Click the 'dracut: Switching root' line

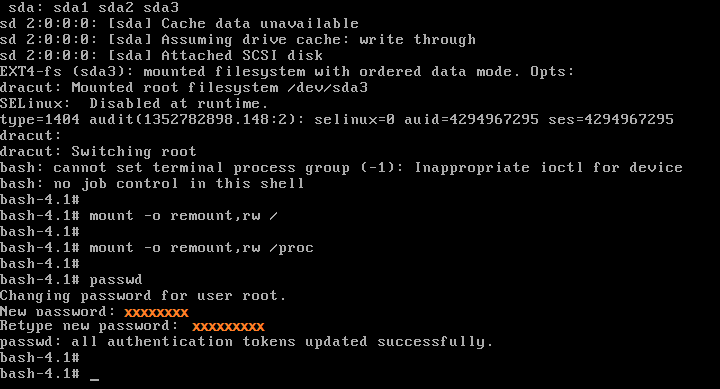98,152
